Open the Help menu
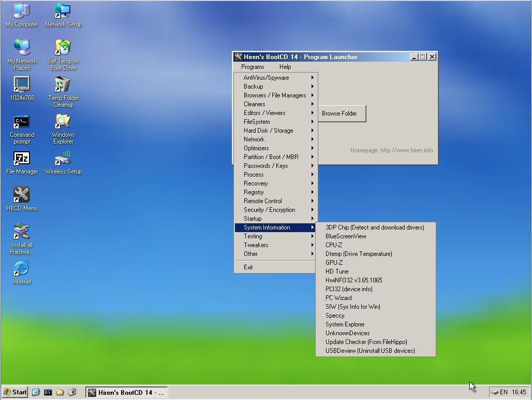Viewport: 532px width, 400px height. coord(285,67)
